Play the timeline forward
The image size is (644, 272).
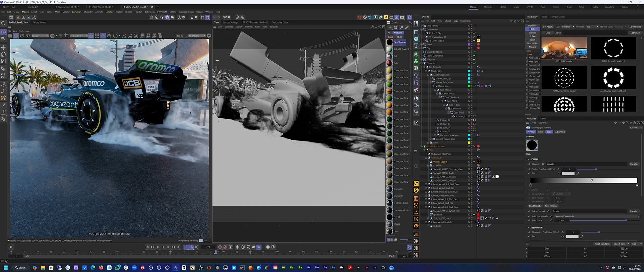click(x=163, y=247)
